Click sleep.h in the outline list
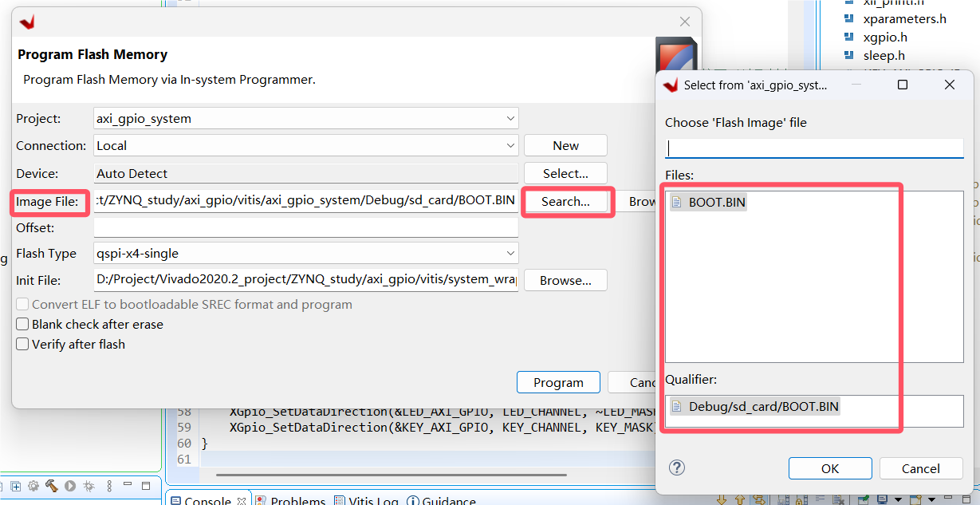The height and width of the screenshot is (505, 980). click(884, 55)
